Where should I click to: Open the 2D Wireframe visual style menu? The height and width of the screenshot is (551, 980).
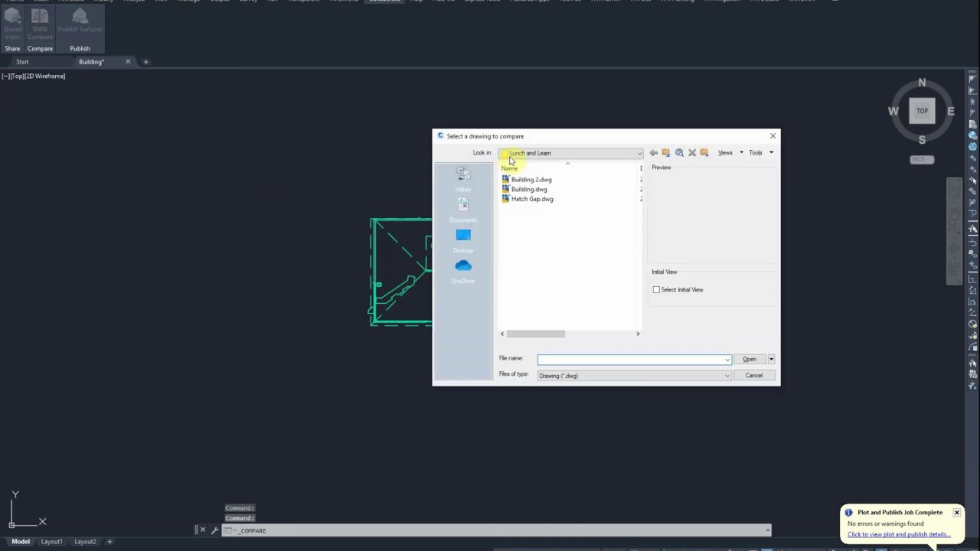46,76
